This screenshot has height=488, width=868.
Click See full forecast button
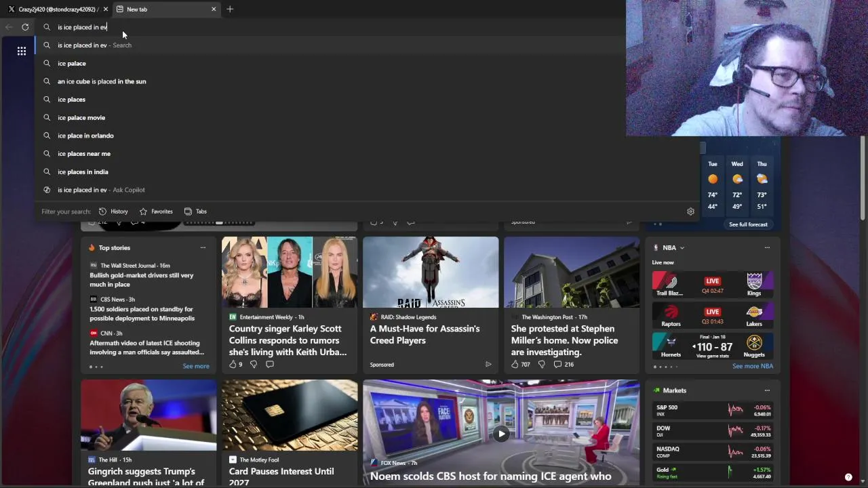click(748, 224)
